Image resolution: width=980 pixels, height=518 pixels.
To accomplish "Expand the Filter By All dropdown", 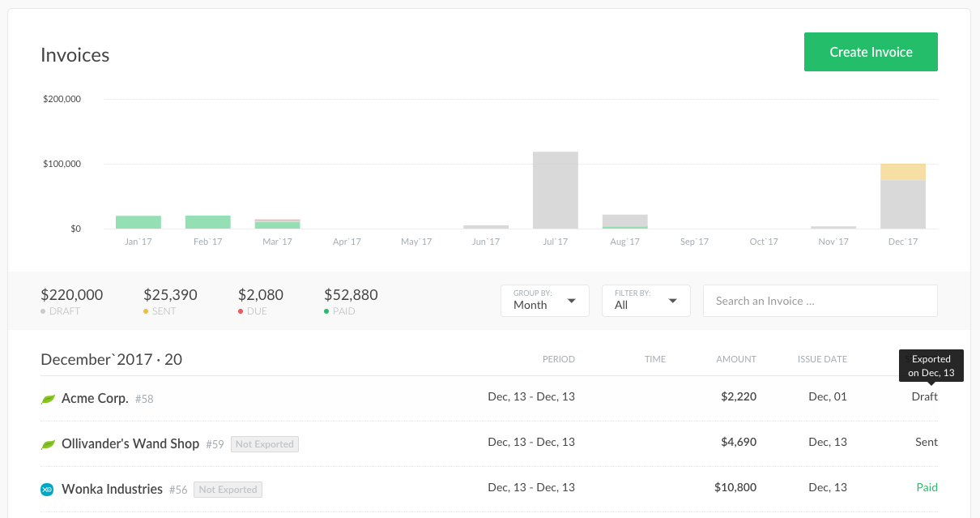I will click(646, 301).
